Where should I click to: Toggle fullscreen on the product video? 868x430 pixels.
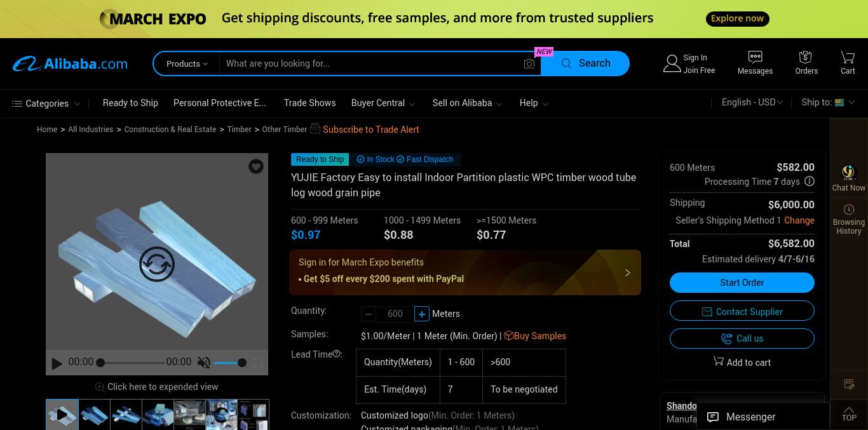click(x=258, y=363)
